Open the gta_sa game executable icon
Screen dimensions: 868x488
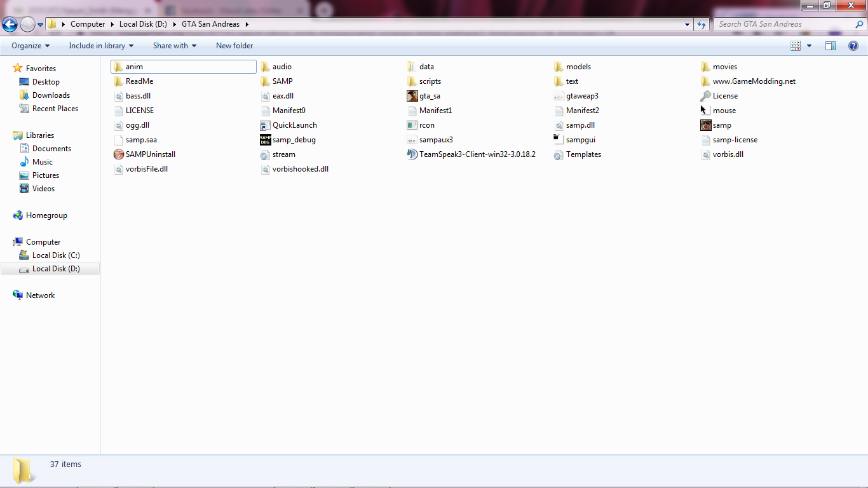412,96
